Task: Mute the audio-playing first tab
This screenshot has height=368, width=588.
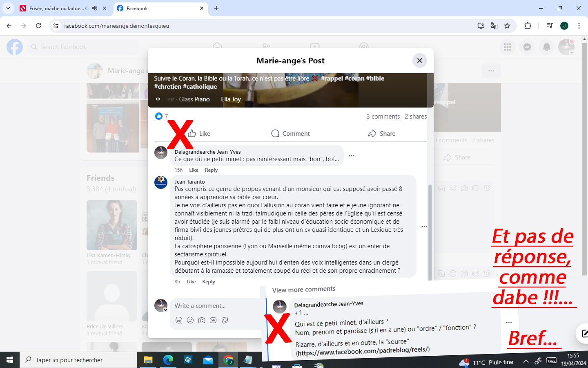Action: [95, 8]
